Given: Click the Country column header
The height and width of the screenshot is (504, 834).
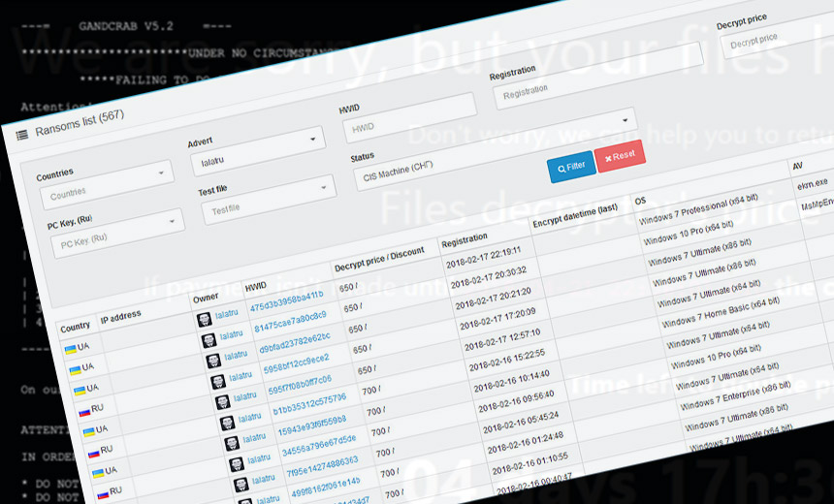Looking at the screenshot, I should pos(75,327).
